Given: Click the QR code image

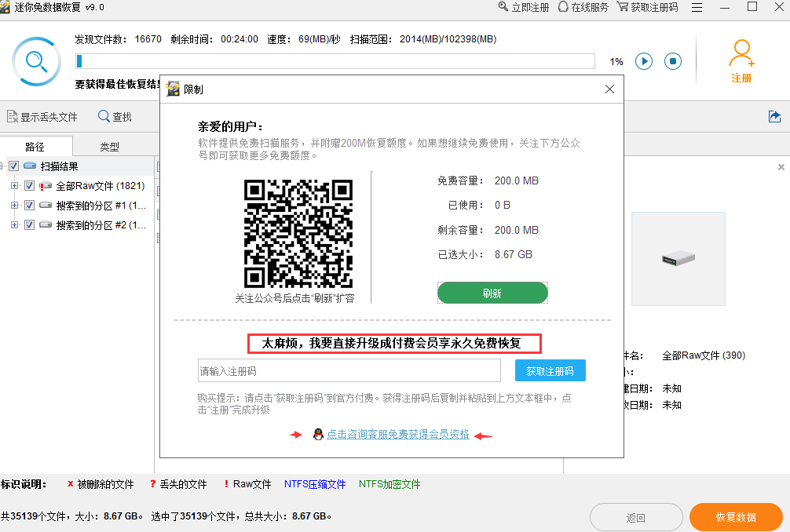Looking at the screenshot, I should [x=298, y=234].
